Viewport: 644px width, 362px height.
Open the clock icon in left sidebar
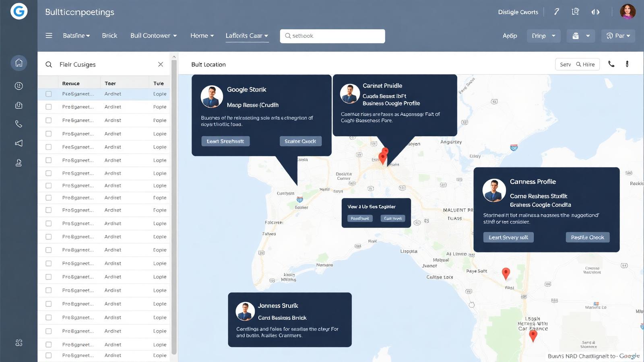click(x=19, y=86)
